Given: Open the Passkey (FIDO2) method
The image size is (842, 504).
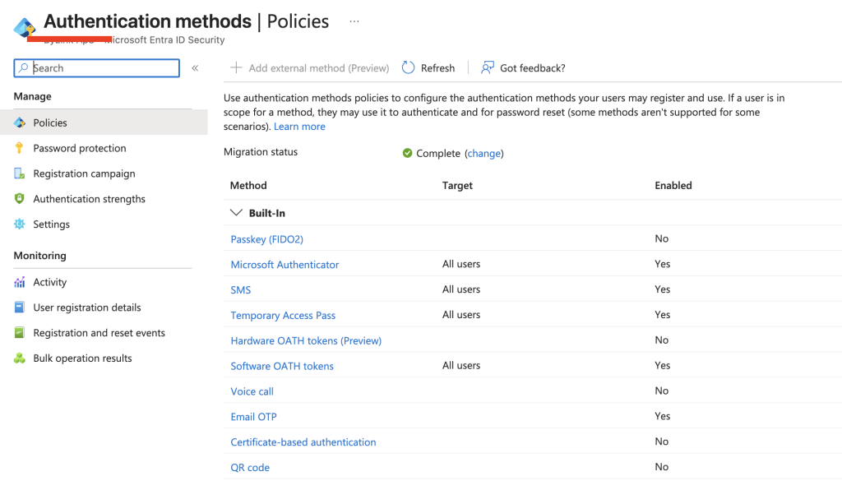Looking at the screenshot, I should click(267, 239).
